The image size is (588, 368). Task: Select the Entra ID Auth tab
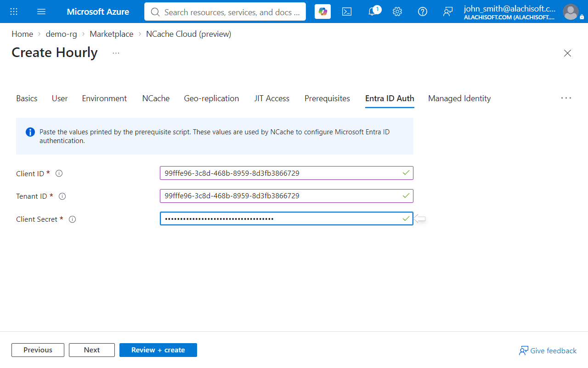390,98
